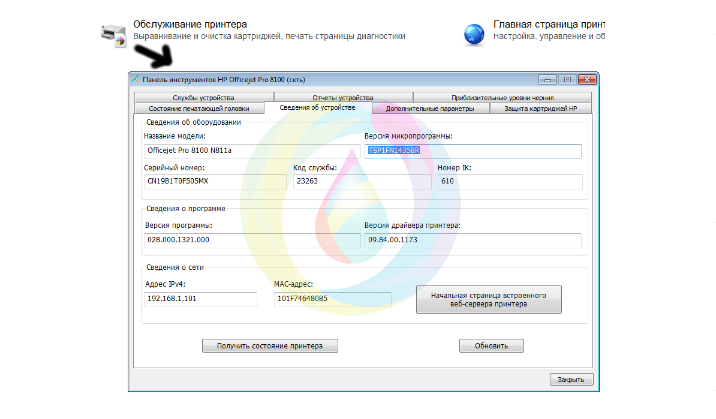Screen dimensions: 716x419
Task: Open "Приблизительные уровни чернил" tab
Action: (x=502, y=97)
